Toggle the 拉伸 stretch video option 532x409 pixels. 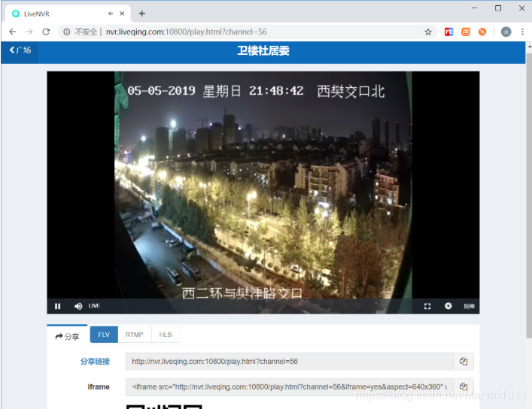[469, 306]
